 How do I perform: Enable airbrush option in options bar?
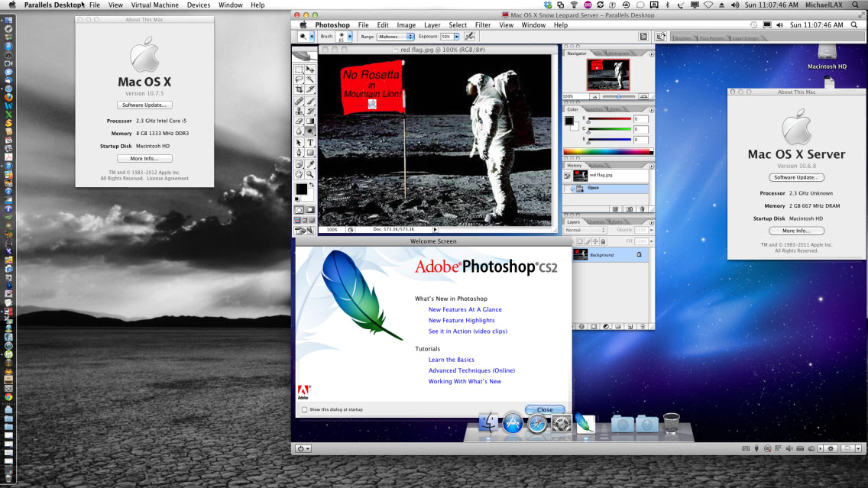tap(469, 36)
